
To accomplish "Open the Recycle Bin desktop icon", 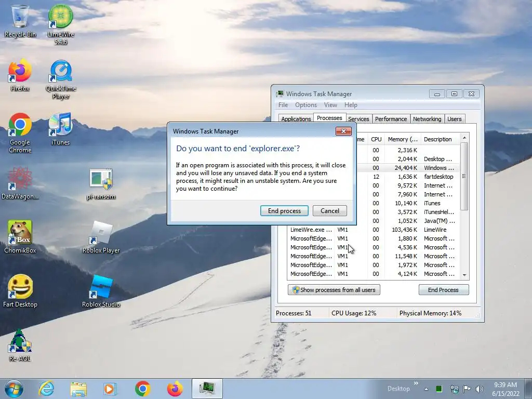I will (x=20, y=21).
